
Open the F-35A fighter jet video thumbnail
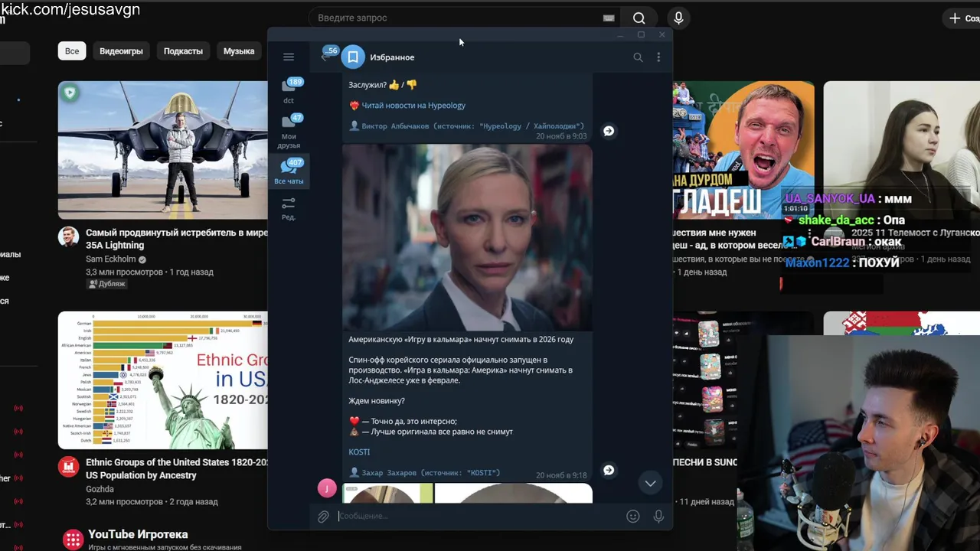point(163,150)
